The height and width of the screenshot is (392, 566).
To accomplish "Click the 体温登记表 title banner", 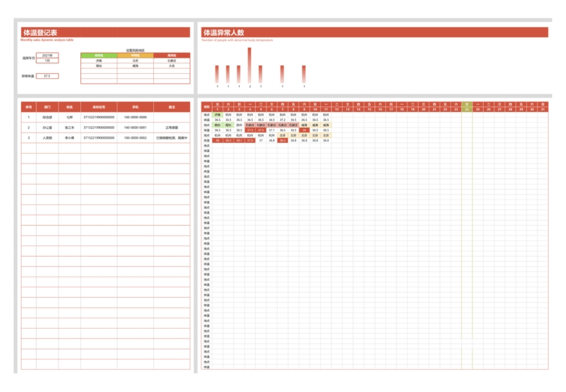I will pyautogui.click(x=105, y=32).
